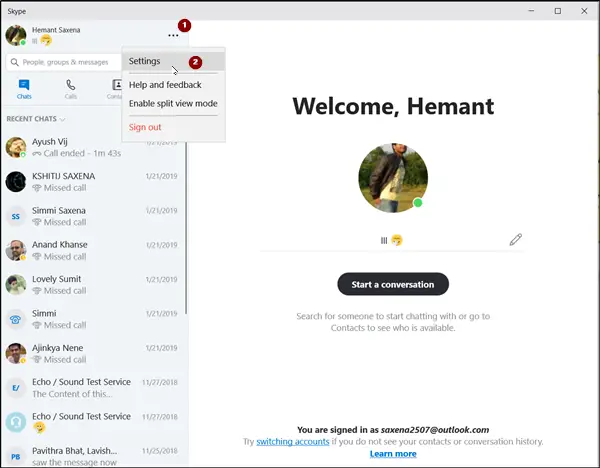The image size is (600, 468).
Task: Open Ajinkya Nene conversation
Action: [x=92, y=354]
